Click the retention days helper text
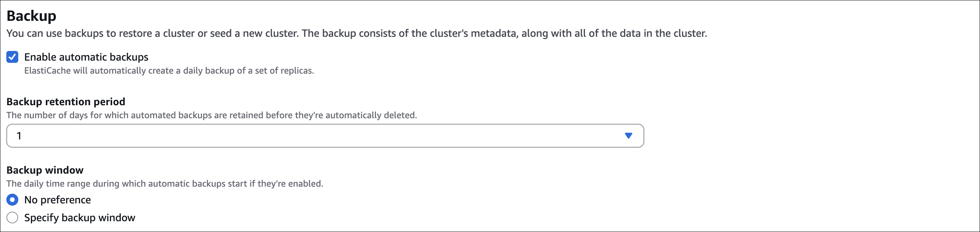The width and height of the screenshot is (980, 232). [x=212, y=115]
